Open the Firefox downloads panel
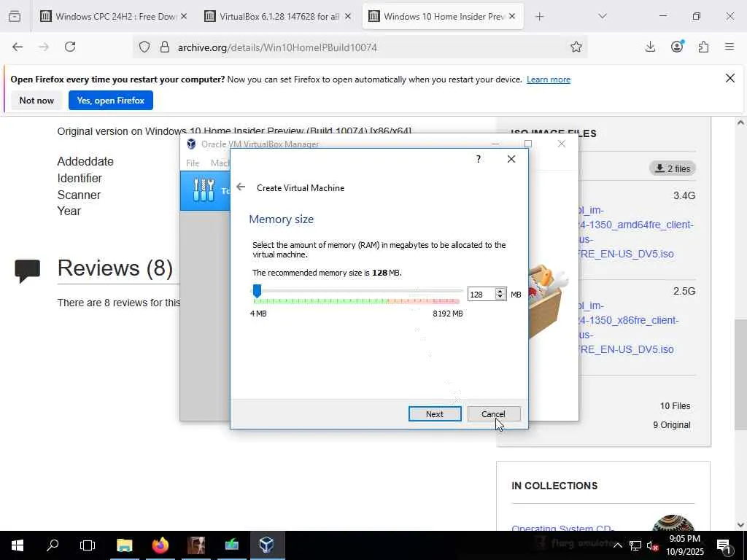Viewport: 747px width, 560px height. (650, 47)
